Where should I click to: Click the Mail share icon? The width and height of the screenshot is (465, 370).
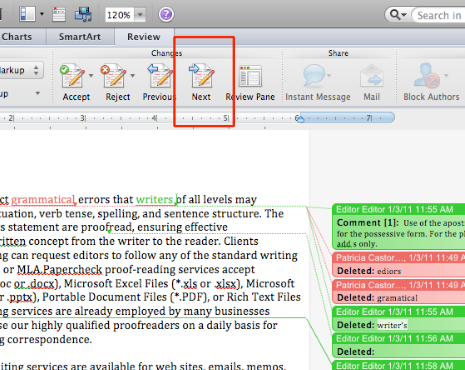click(x=371, y=76)
